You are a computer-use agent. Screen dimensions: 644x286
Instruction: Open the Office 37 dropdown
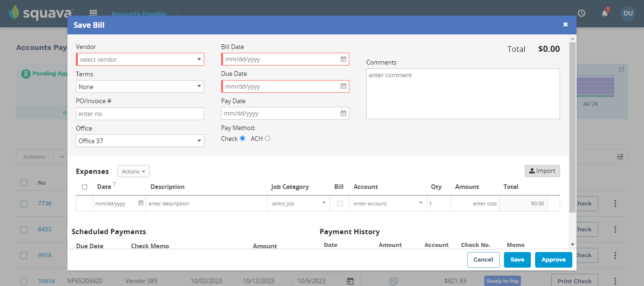tap(140, 141)
